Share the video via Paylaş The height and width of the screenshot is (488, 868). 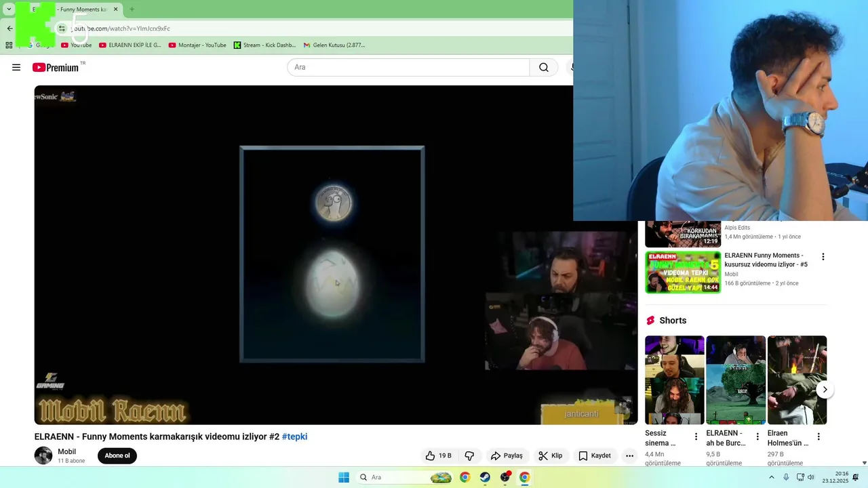pos(507,455)
